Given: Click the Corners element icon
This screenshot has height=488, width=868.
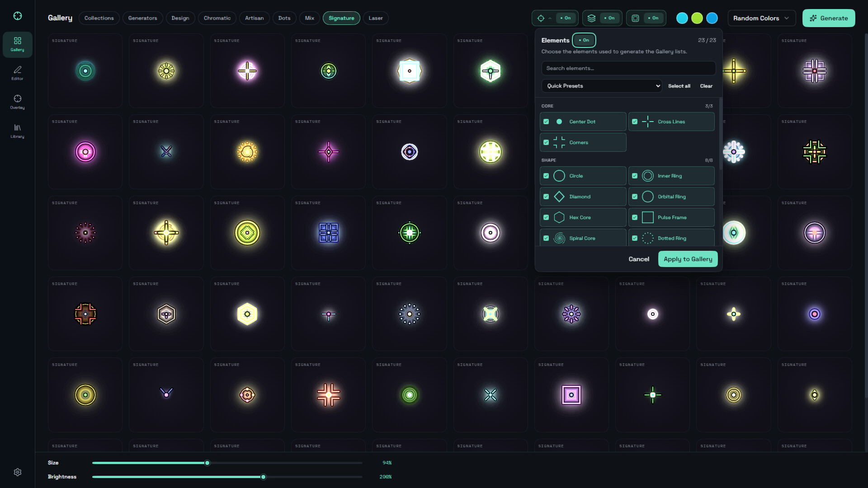Looking at the screenshot, I should 559,142.
